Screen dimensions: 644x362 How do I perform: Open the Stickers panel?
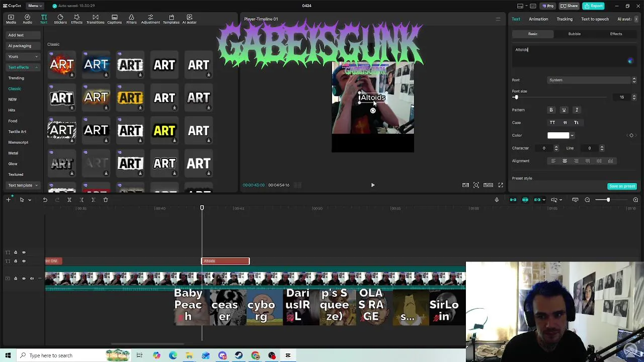[x=60, y=19]
